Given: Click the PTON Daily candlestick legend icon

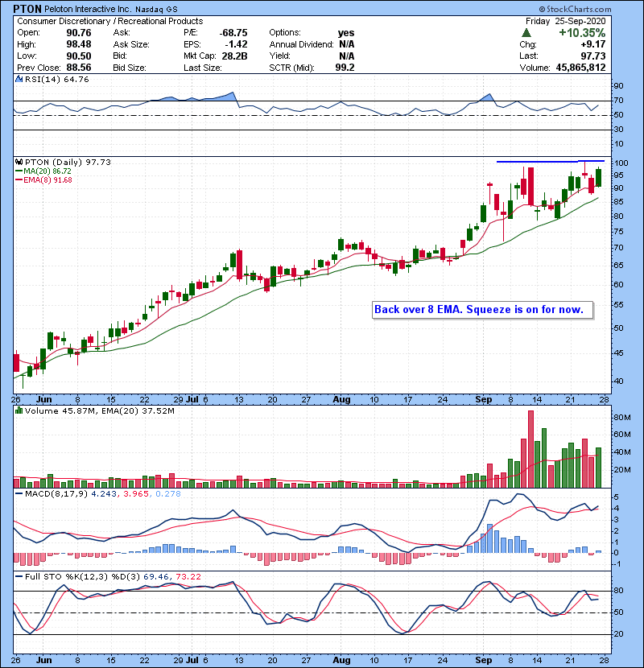Looking at the screenshot, I should point(19,162).
